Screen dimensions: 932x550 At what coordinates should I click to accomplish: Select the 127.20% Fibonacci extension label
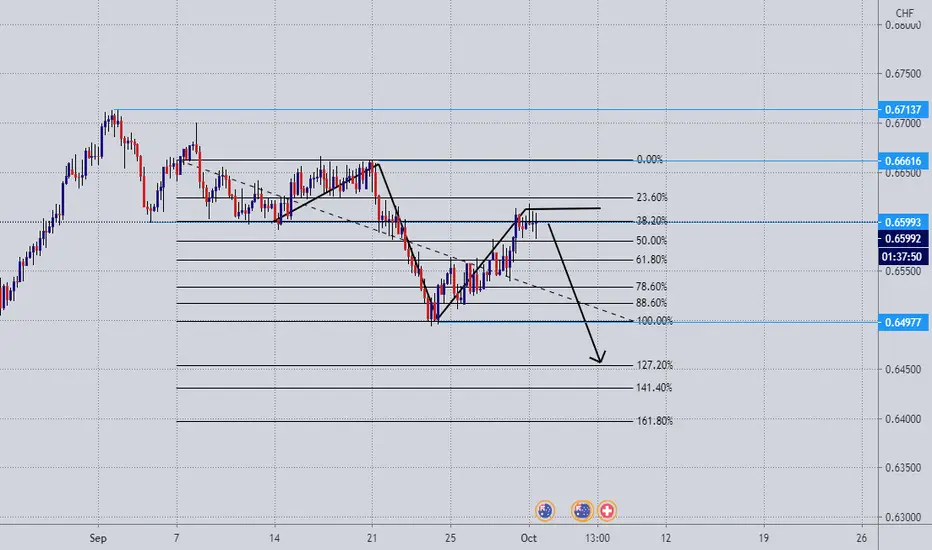(654, 365)
